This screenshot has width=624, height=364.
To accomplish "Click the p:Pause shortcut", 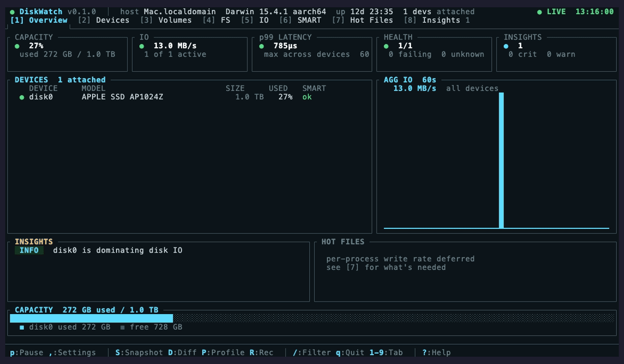I will pyautogui.click(x=27, y=353).
